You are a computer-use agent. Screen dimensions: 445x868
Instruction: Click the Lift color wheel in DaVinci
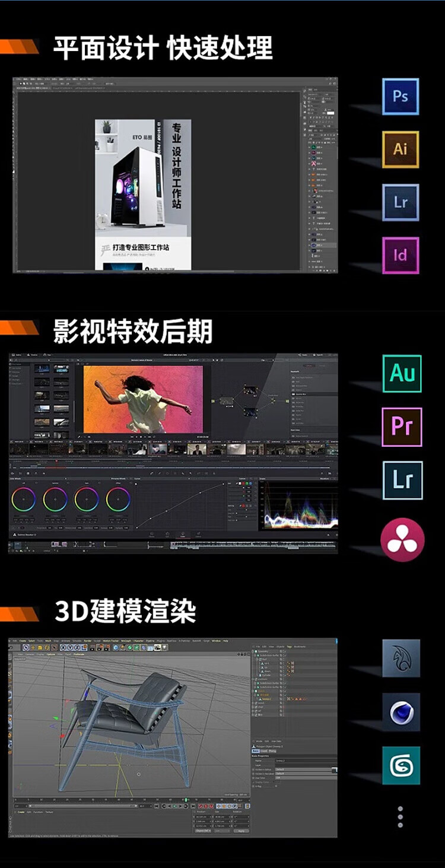[23, 499]
